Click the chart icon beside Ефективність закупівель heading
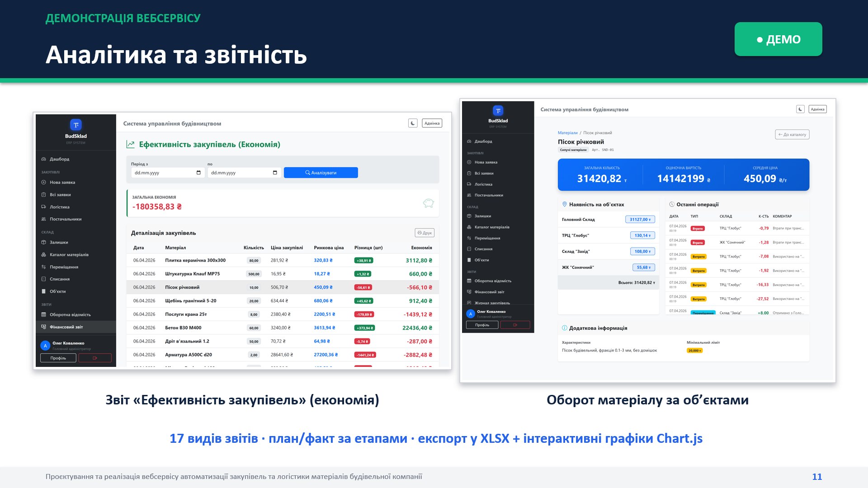 click(130, 145)
